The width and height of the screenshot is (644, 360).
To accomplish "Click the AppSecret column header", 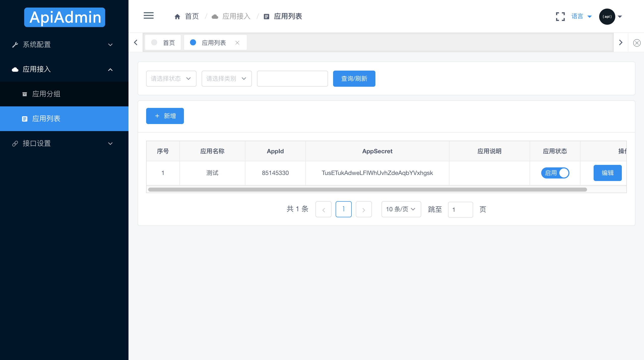I will (377, 151).
